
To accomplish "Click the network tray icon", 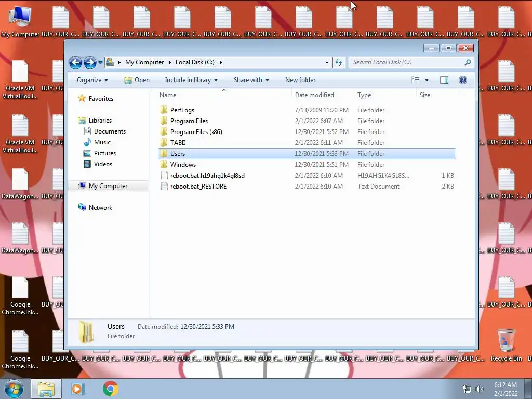I will (467, 390).
